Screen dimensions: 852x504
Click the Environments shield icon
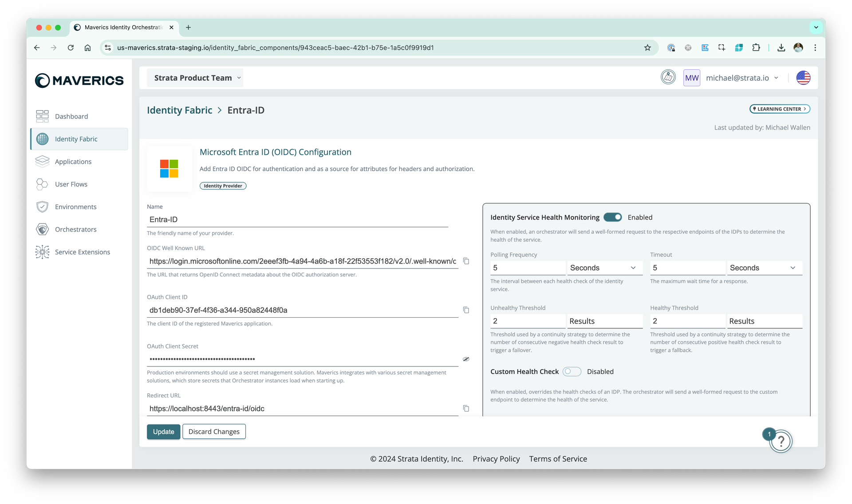point(42,207)
